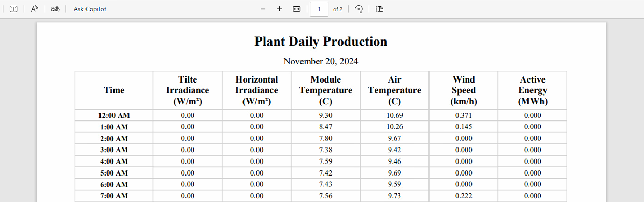Click the '5:00 AM' row label
Viewport: 644px width, 202px height.
(114, 173)
